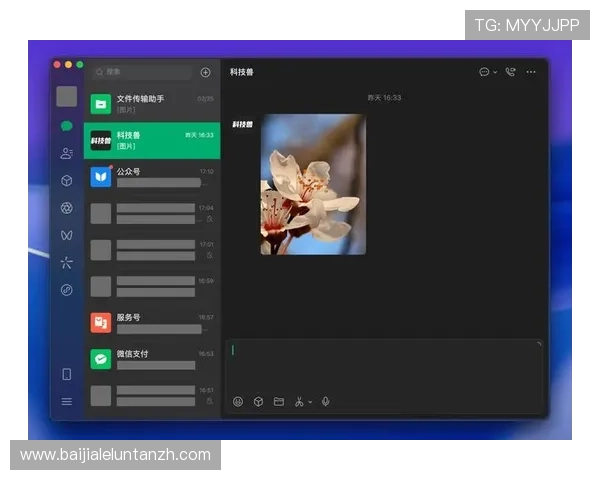Open the Mini Programs icon in the sidebar

pos(67,290)
